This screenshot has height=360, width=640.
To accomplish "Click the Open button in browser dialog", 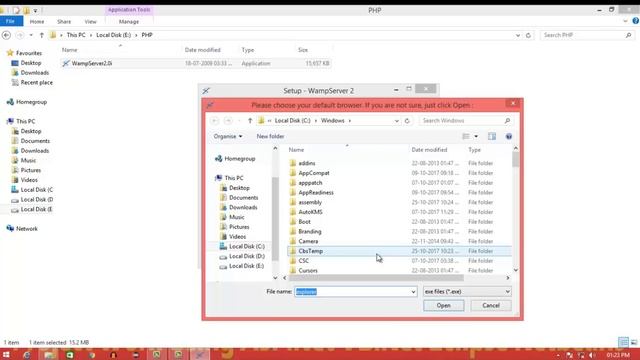I will point(443,305).
